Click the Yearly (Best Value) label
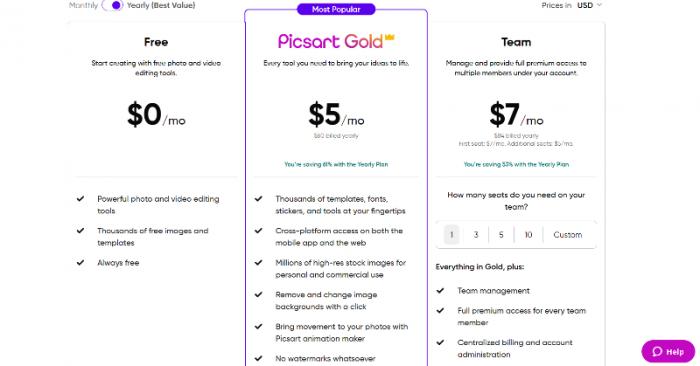Viewport: 700px width, 366px height. click(161, 5)
